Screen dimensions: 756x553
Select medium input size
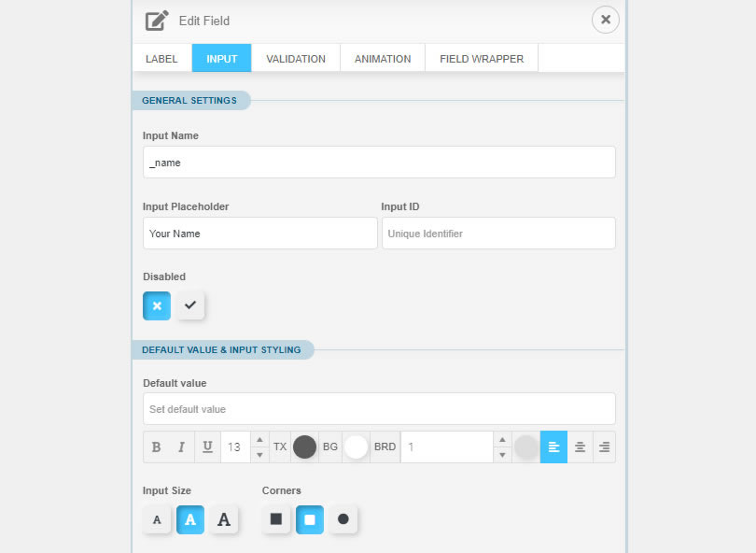(190, 519)
